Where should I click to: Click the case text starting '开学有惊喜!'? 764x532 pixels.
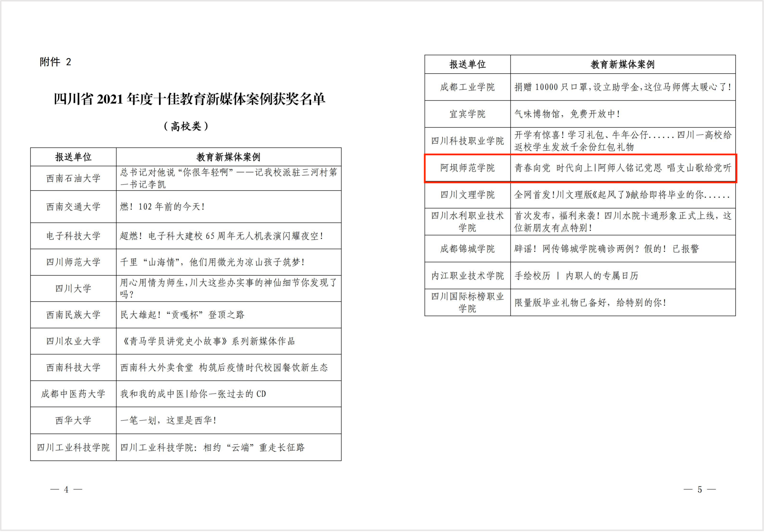click(623, 141)
